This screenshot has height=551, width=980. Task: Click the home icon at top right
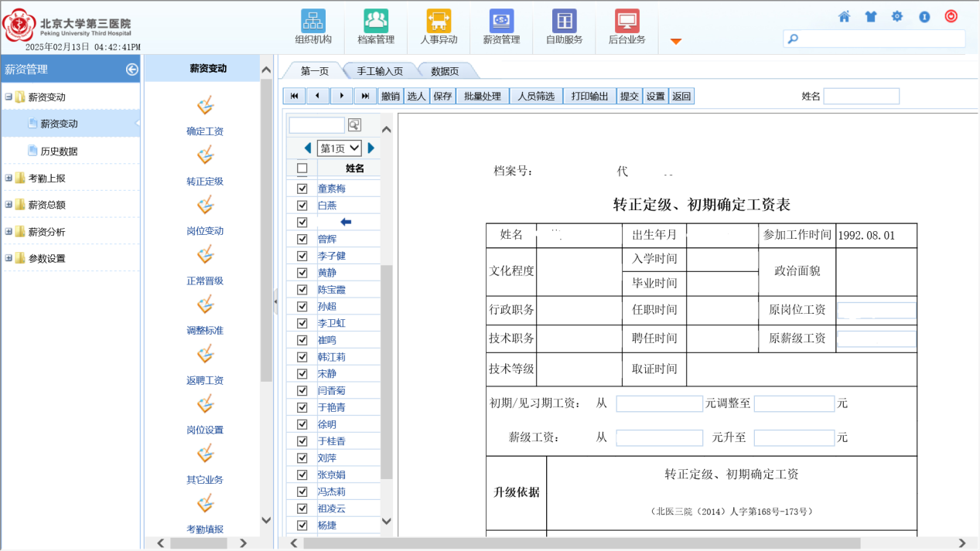coord(844,16)
